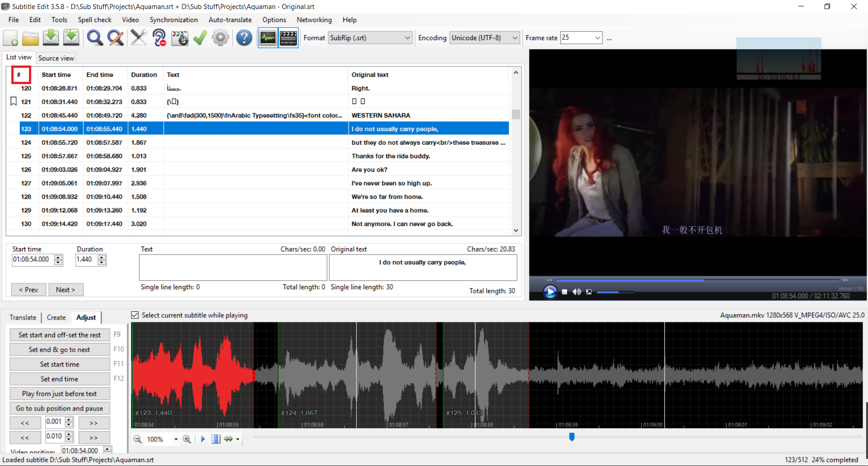This screenshot has width=868, height=466.
Task: Click Original text column header
Action: [x=429, y=75]
